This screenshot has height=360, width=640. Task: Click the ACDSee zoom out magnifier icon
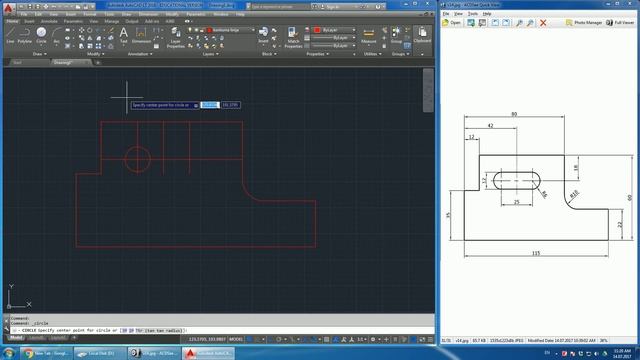point(530,23)
